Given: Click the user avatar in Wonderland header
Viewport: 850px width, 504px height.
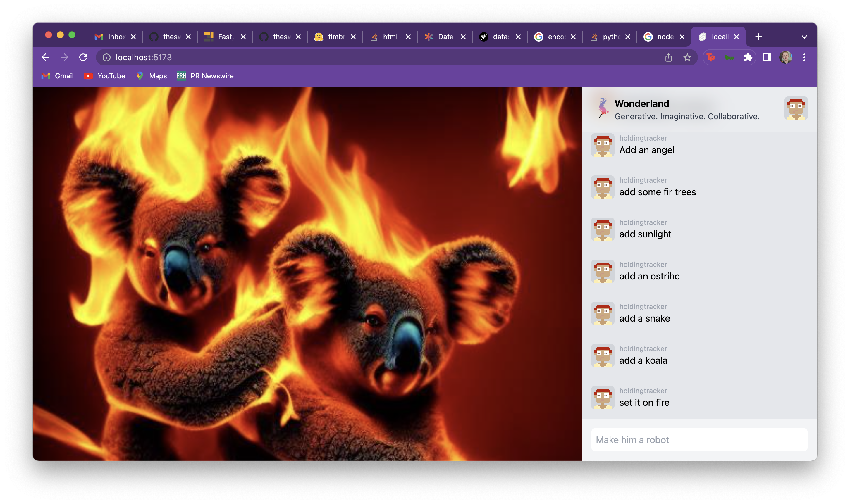Looking at the screenshot, I should [796, 109].
